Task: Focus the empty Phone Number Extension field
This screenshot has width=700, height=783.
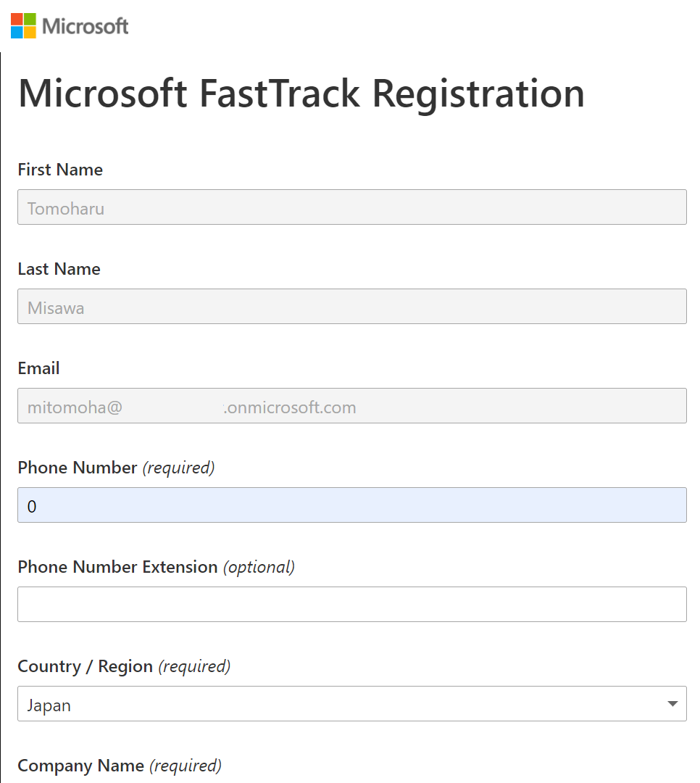Action: (352, 605)
